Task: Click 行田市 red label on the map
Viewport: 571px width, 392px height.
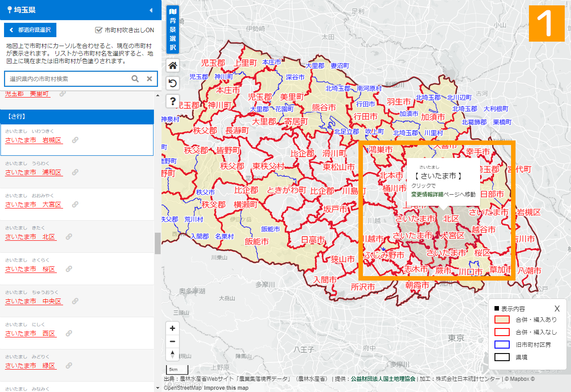Action: tap(366, 116)
